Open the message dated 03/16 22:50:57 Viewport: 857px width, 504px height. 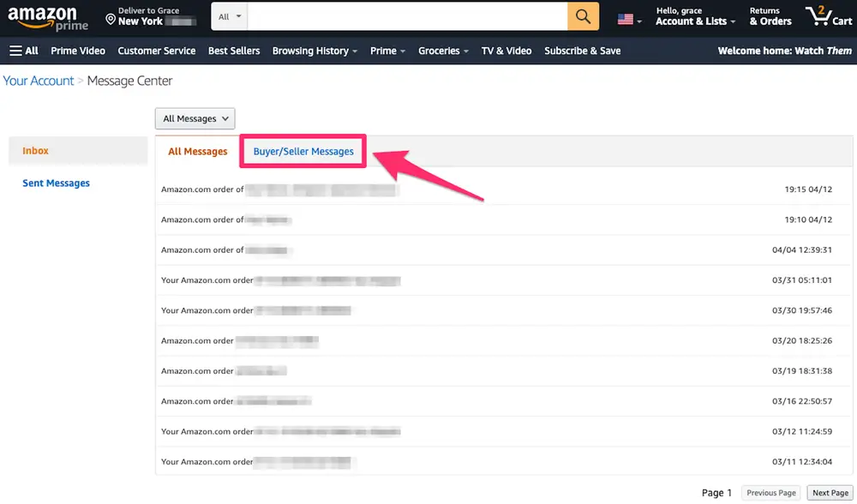(504, 401)
